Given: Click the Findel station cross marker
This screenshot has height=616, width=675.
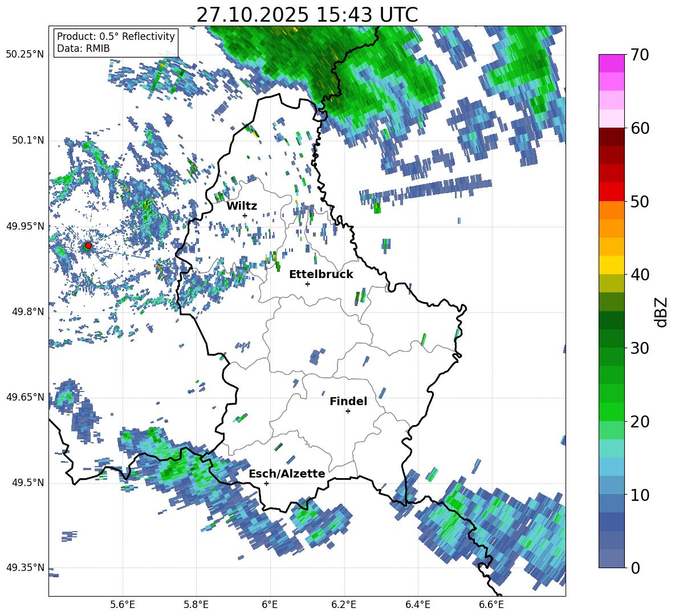Looking at the screenshot, I should [348, 411].
